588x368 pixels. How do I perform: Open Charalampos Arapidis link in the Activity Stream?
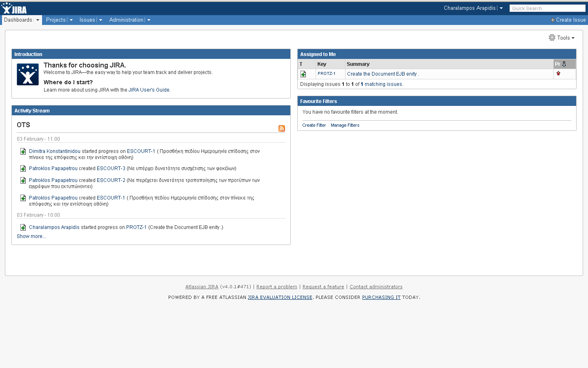click(54, 227)
